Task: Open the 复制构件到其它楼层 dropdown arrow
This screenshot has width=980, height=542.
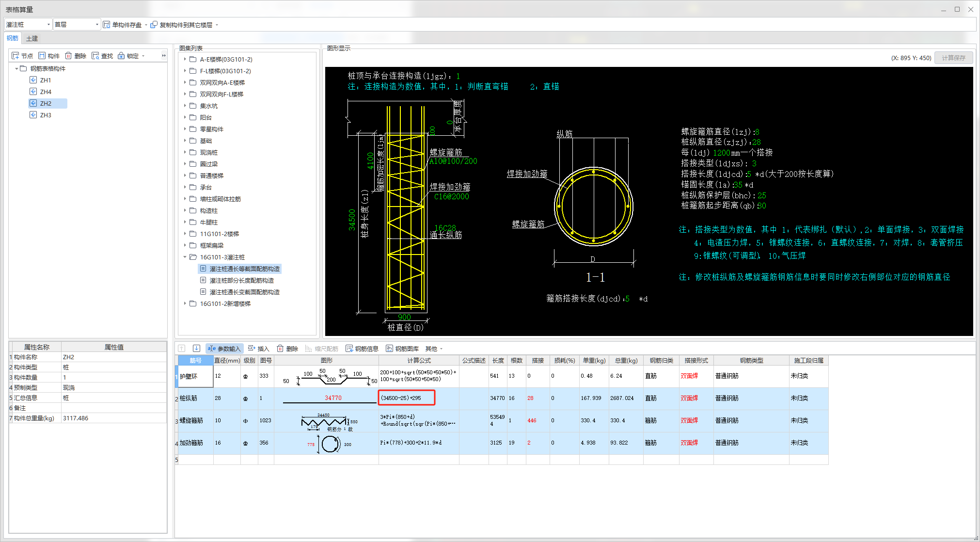Action: click(217, 25)
